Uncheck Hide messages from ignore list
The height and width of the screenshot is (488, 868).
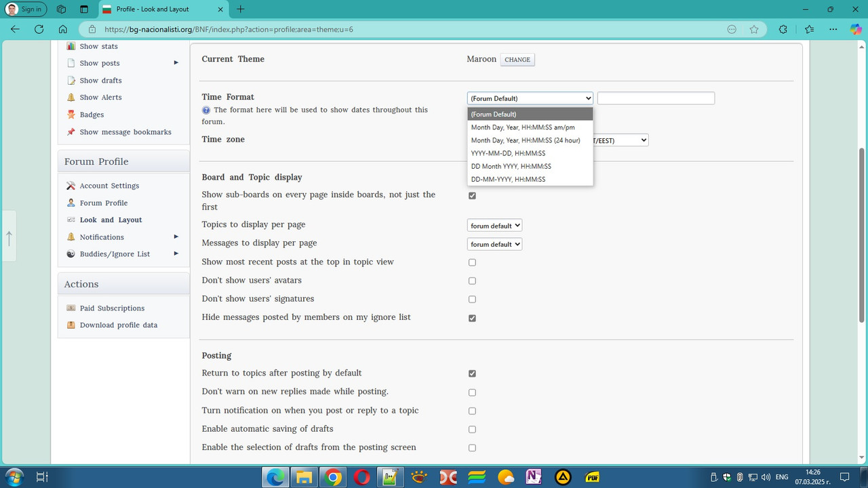click(472, 318)
